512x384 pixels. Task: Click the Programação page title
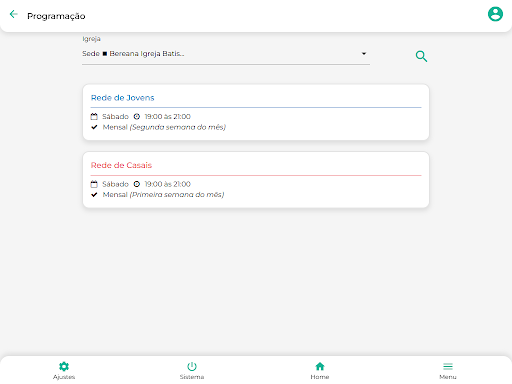coord(56,16)
